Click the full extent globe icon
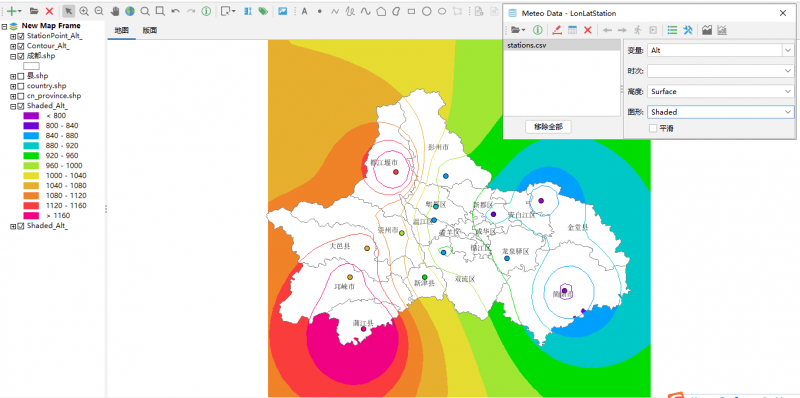This screenshot has width=800, height=398. (130, 11)
